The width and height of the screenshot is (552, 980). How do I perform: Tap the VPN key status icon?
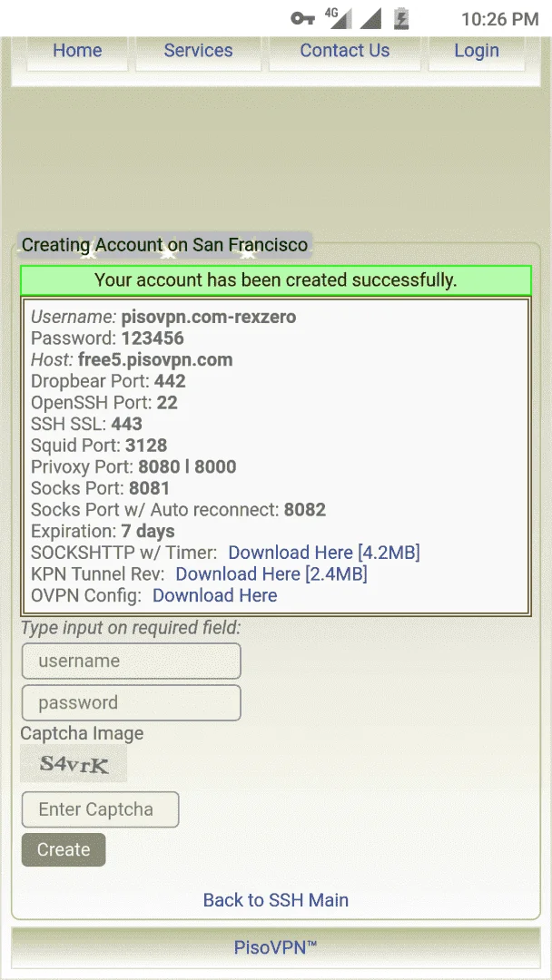point(302,19)
